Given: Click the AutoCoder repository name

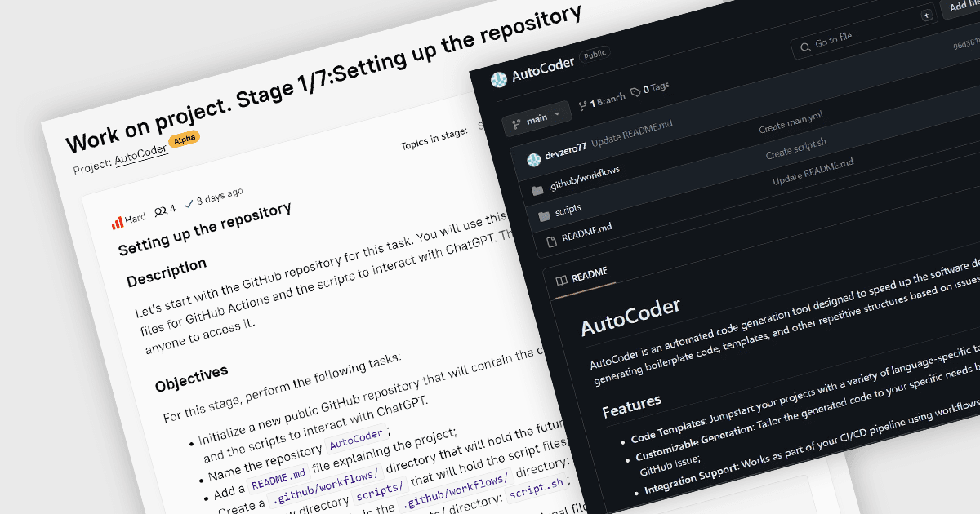Looking at the screenshot, I should (543, 69).
